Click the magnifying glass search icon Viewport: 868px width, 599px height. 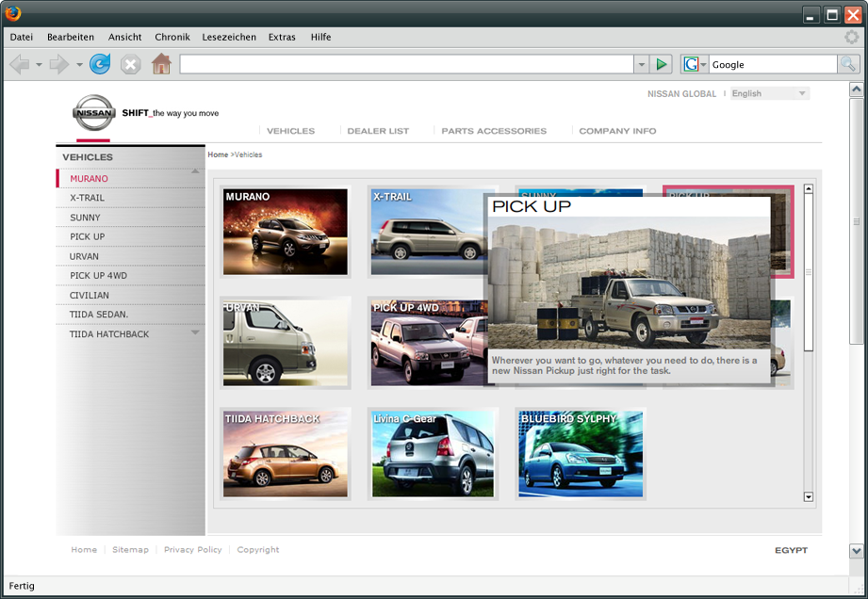(848, 64)
